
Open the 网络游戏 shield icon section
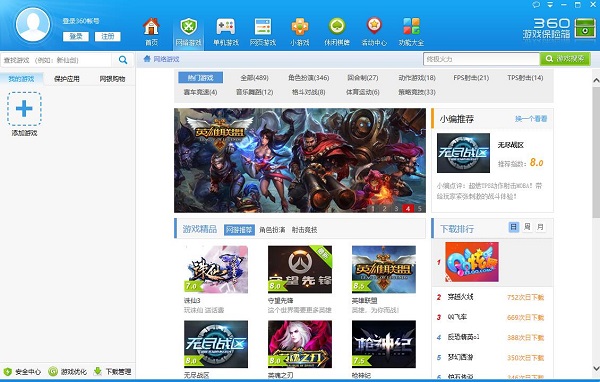[x=188, y=27]
